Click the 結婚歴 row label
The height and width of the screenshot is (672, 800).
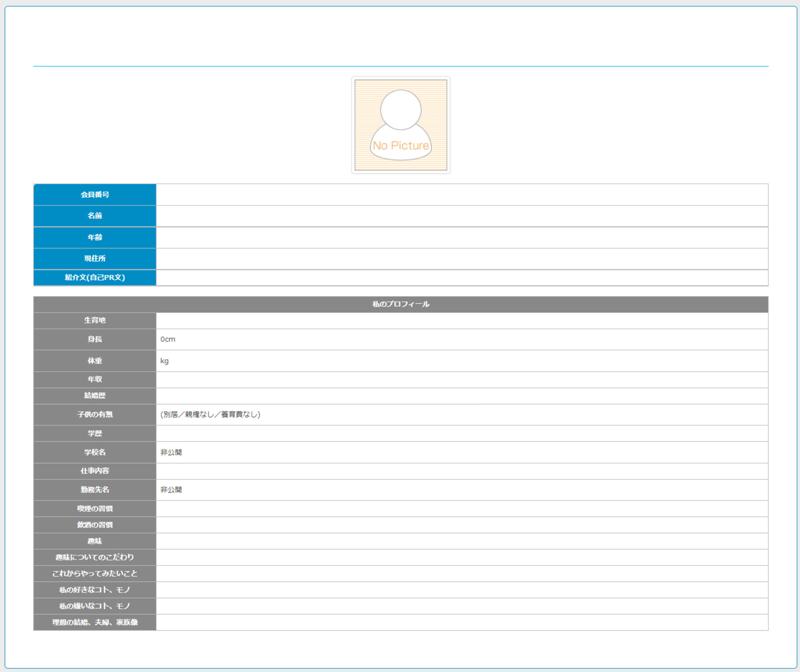coord(95,396)
